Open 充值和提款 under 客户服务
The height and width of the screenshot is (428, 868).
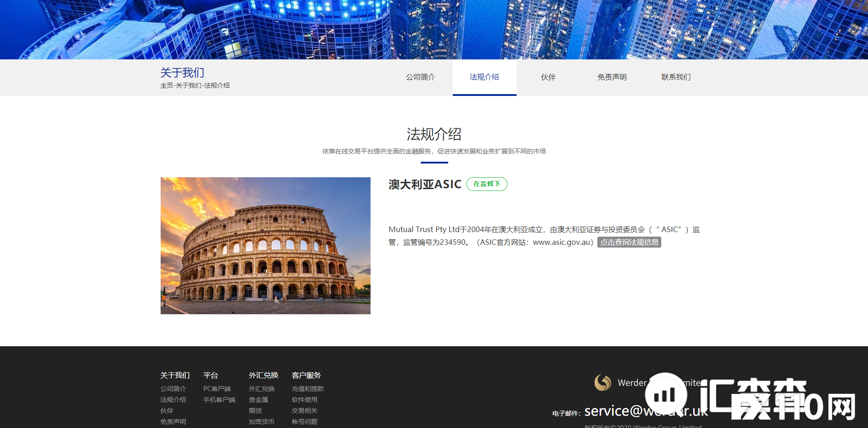308,389
